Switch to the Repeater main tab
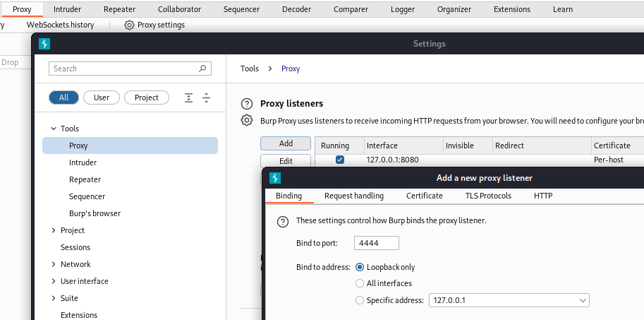 119,9
